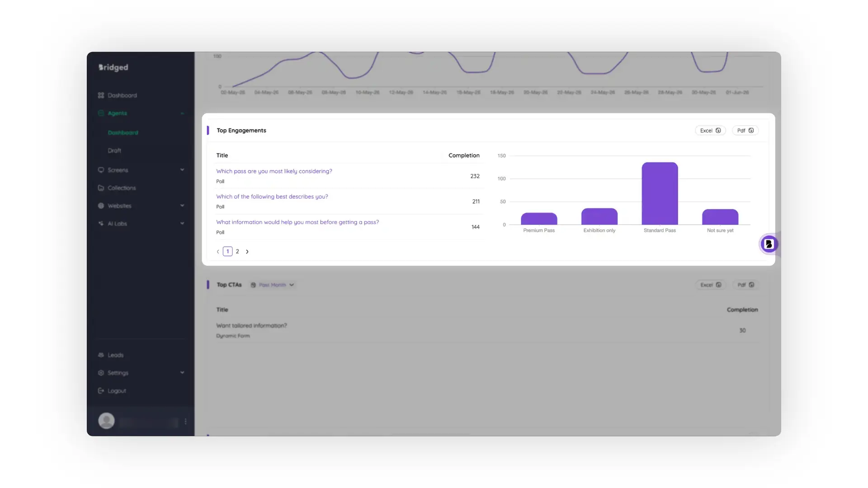Image resolution: width=868 pixels, height=488 pixels.
Task: Expand the AI Labs chevron
Action: click(x=182, y=223)
